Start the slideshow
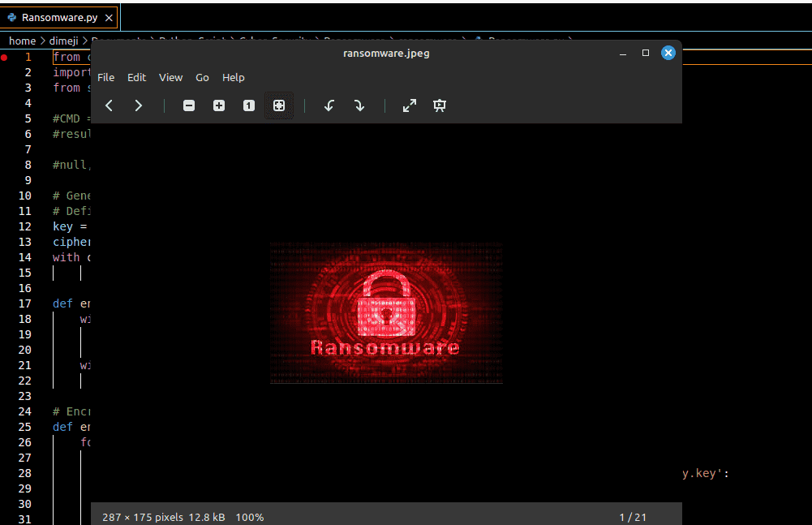The width and height of the screenshot is (812, 525). tap(440, 105)
